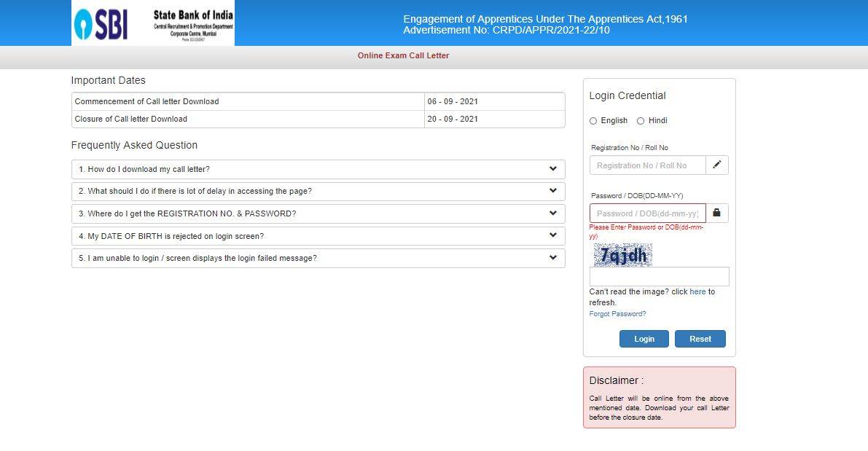Viewport: 868px width, 451px height.
Task: Open the Online Exam Call Letter tab
Action: (403, 55)
